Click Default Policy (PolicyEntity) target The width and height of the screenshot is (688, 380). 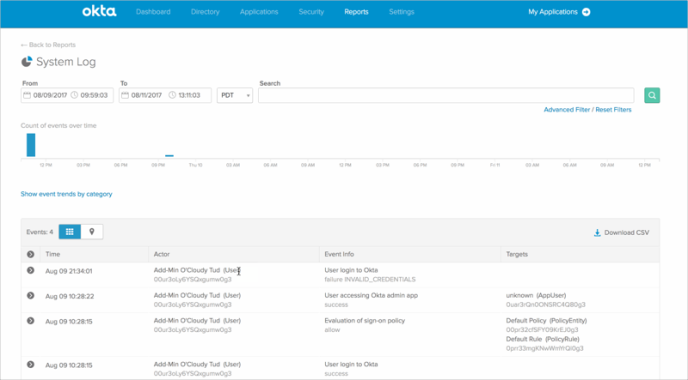[546, 320]
